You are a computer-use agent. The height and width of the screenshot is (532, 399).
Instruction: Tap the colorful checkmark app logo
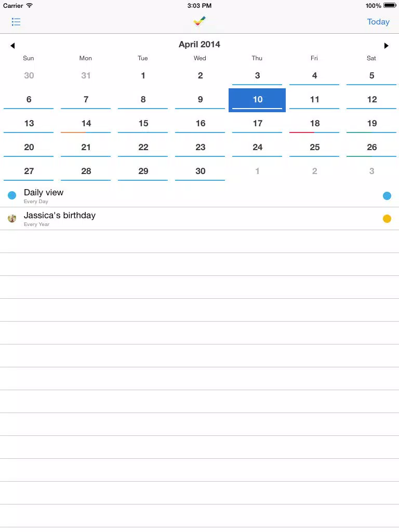coord(199,21)
